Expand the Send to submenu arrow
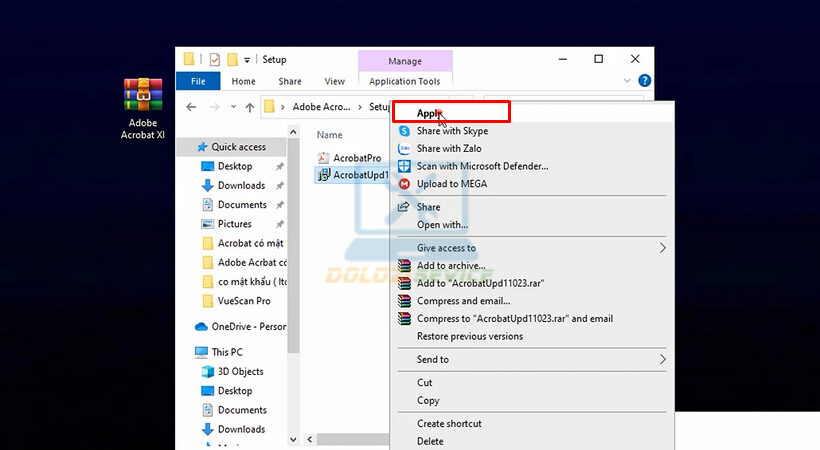This screenshot has height=450, width=820. (663, 359)
